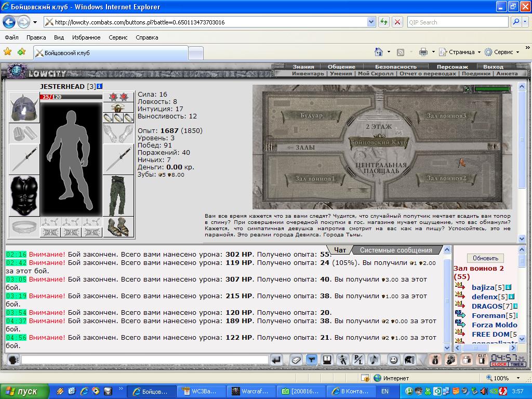Click the eraser clear-chat icon
This screenshot has width=532, height=399.
click(296, 360)
